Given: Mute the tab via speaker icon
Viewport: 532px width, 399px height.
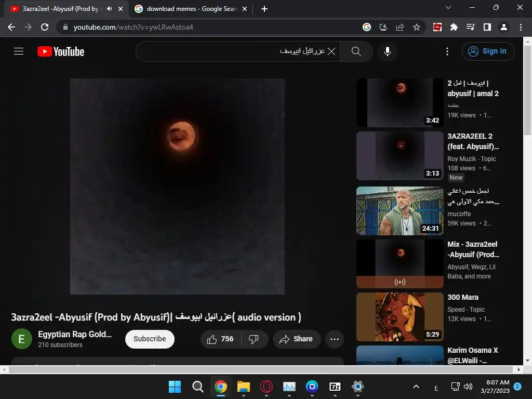Looking at the screenshot, I should [x=109, y=9].
